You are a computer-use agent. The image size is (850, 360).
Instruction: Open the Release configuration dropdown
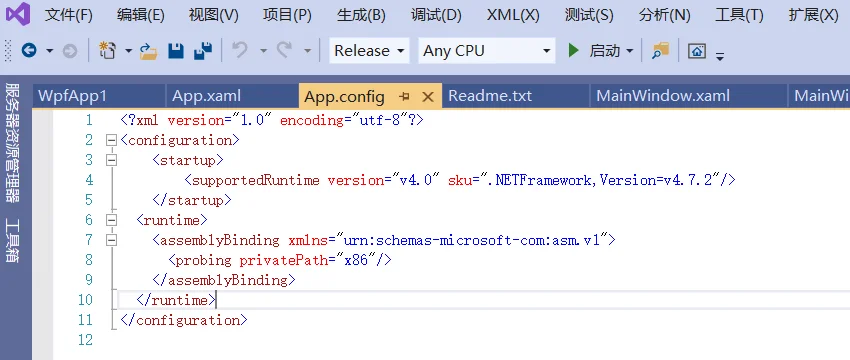pos(369,51)
